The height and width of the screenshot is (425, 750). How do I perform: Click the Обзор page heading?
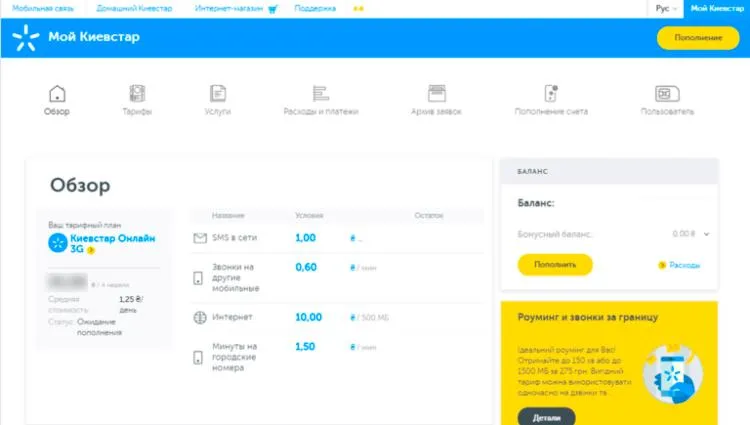tap(80, 185)
